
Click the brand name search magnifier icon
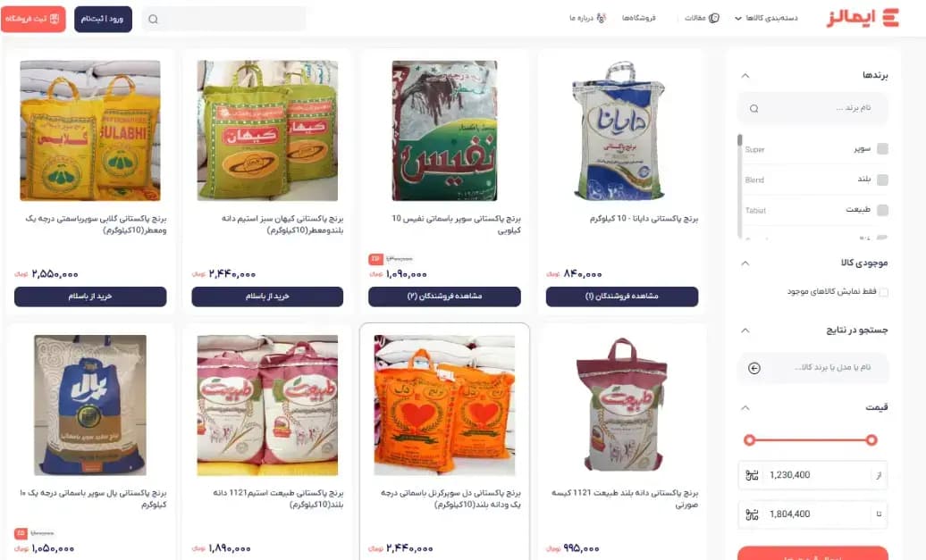coord(754,109)
